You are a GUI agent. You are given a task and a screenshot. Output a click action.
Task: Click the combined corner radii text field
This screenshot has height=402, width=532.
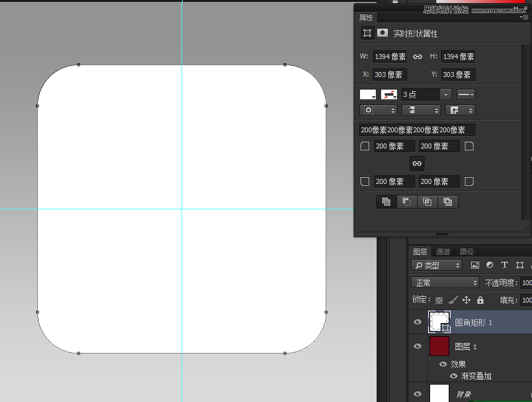[417, 130]
